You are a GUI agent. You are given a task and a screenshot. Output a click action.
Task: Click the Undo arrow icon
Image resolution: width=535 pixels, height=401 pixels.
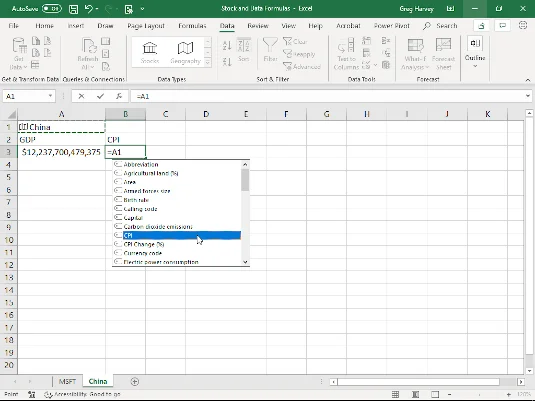(88, 9)
